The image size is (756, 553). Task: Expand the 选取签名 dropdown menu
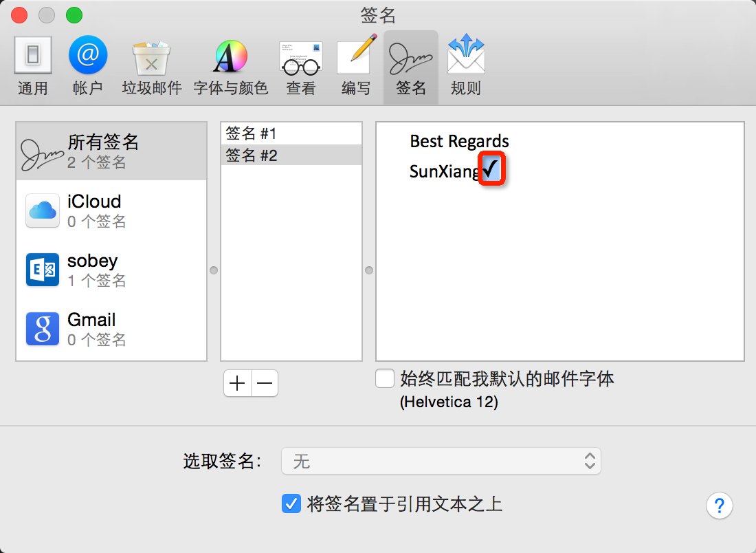[x=441, y=461]
